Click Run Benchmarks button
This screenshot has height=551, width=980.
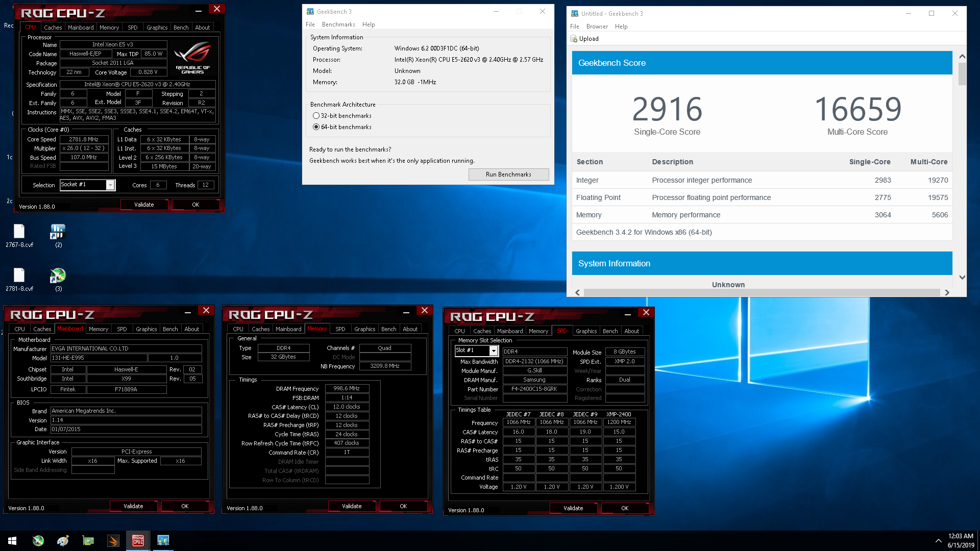[508, 174]
